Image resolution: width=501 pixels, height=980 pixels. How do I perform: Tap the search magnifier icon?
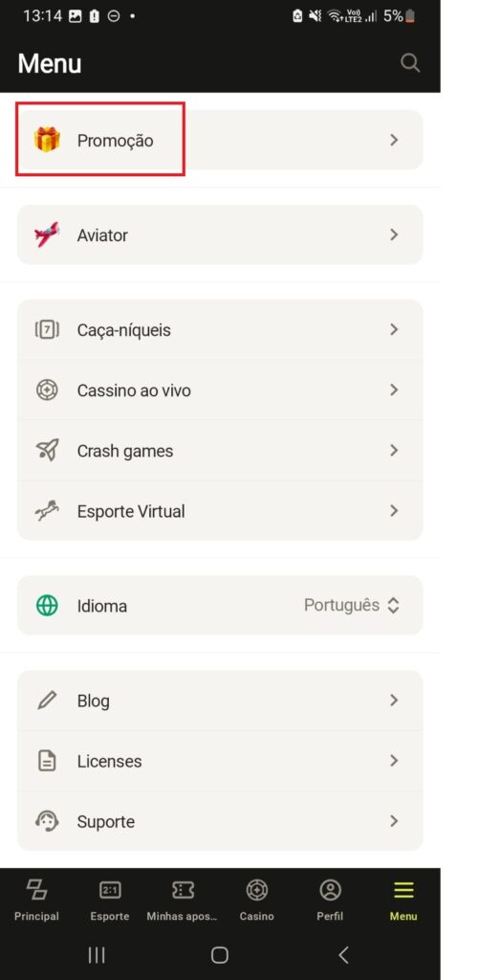coord(410,63)
